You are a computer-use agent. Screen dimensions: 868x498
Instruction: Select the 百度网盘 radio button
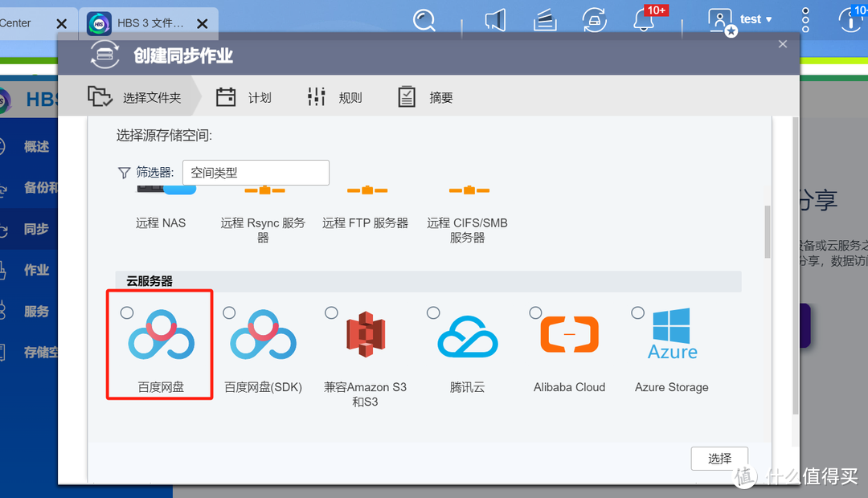127,313
